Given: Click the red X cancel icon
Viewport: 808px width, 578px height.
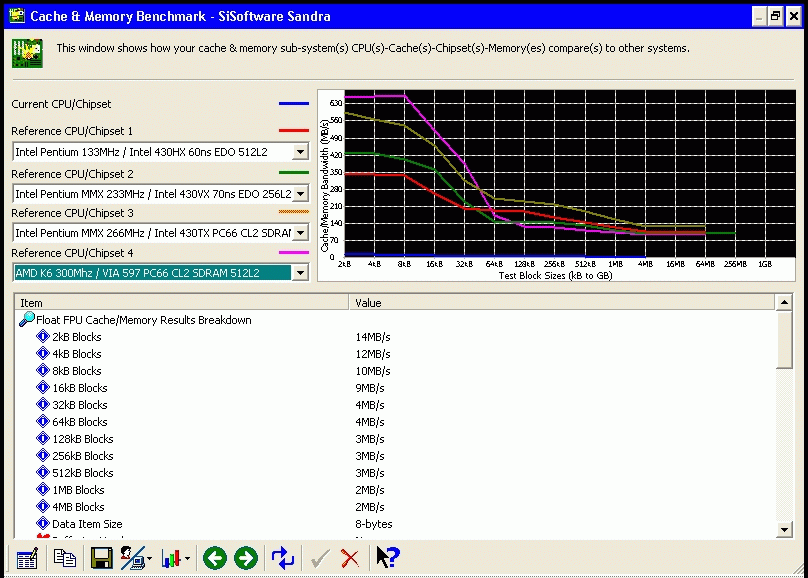Looking at the screenshot, I should tap(349, 558).
